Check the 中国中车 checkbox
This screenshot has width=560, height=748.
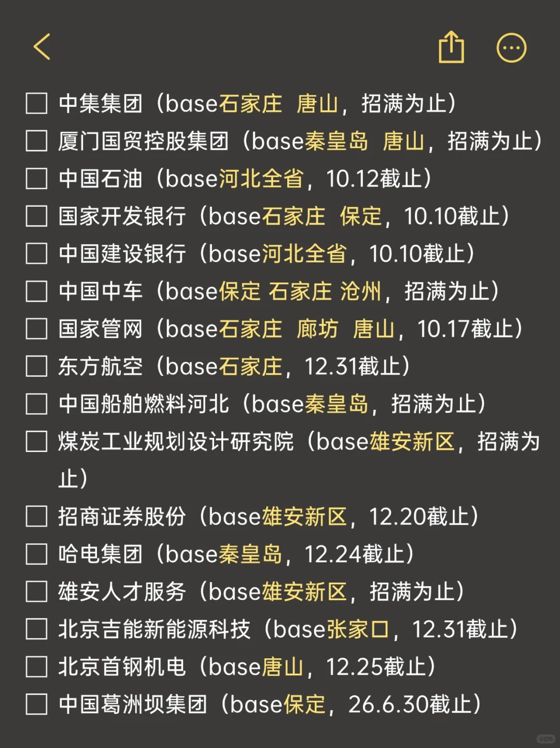pyautogui.click(x=37, y=291)
